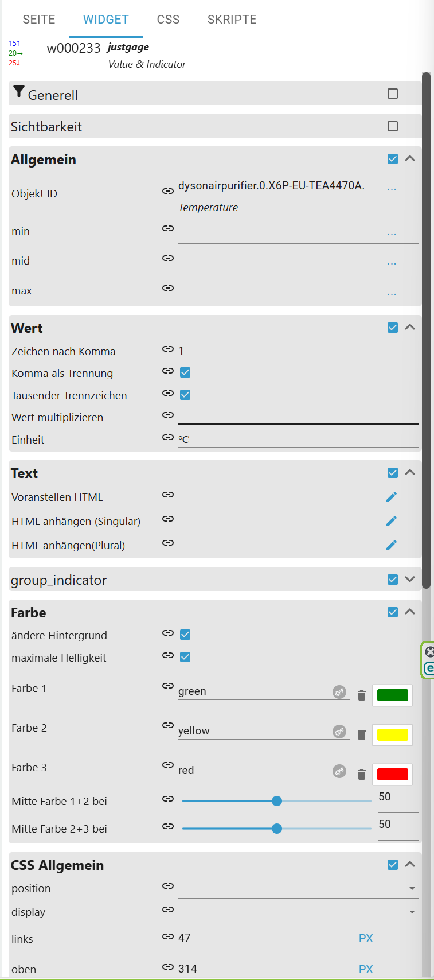Open object browser dots for Objekt ID

click(392, 188)
